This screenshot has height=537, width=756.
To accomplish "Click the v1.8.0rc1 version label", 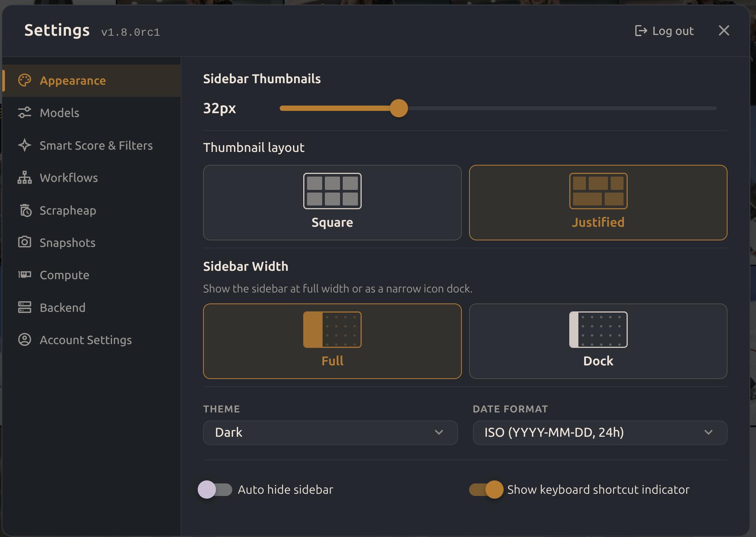I will tap(131, 33).
